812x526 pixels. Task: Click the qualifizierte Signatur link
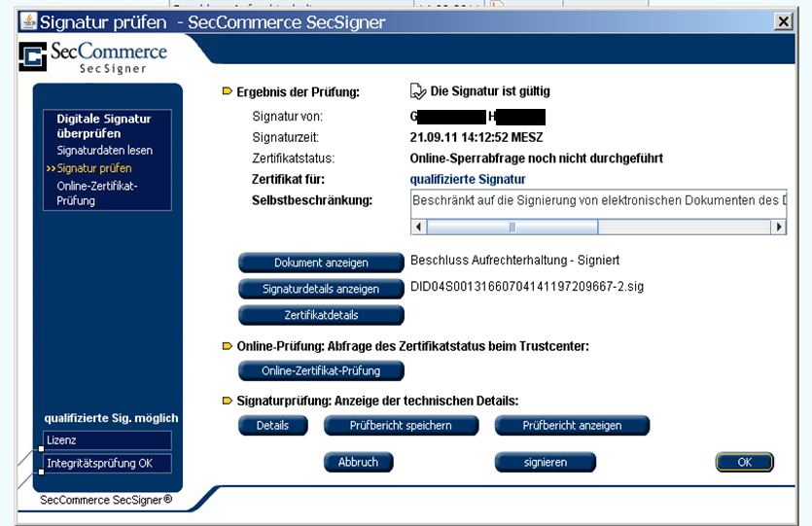point(468,179)
